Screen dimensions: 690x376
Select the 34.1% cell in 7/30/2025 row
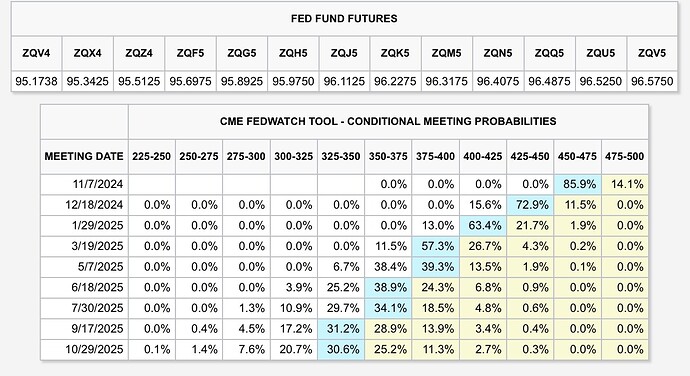(388, 308)
